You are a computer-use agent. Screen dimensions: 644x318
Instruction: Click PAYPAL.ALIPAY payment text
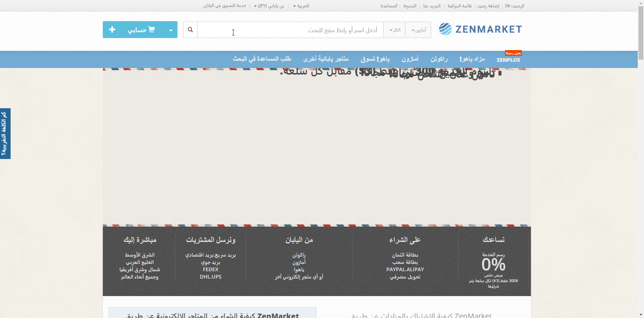pos(405,269)
